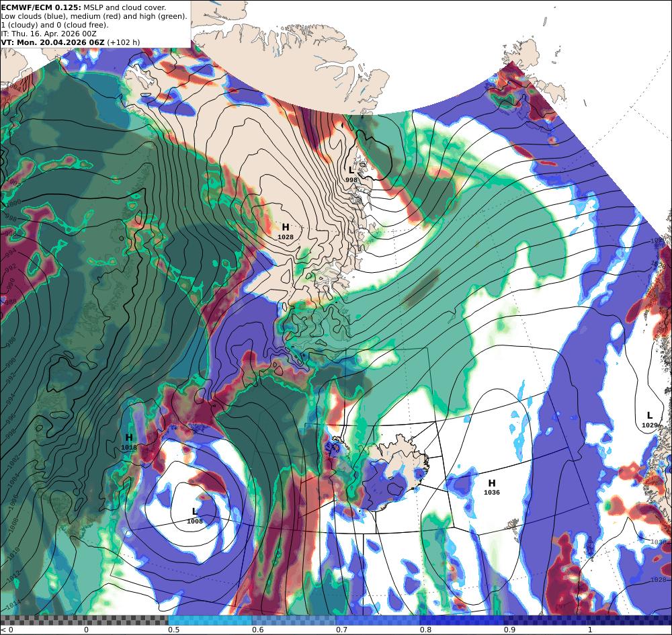
Task: Click the '0.6' colorbar label
Action: coord(257,630)
